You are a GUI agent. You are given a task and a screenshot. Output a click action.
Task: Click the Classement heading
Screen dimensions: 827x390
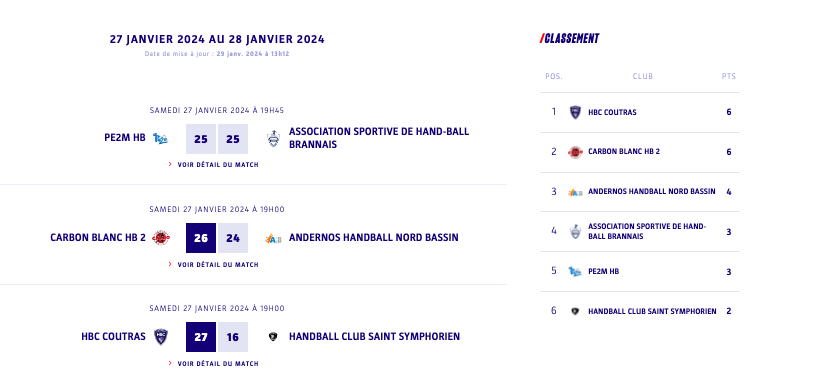pyautogui.click(x=570, y=39)
